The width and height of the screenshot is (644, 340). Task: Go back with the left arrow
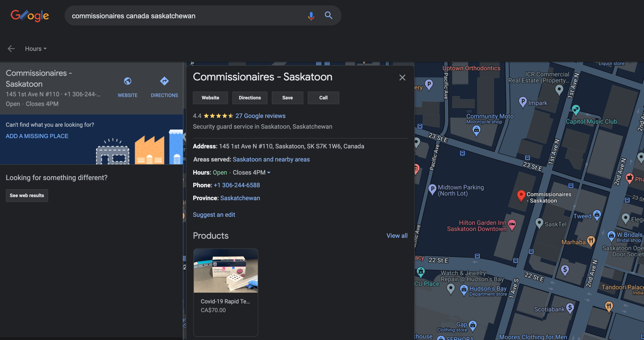click(11, 49)
